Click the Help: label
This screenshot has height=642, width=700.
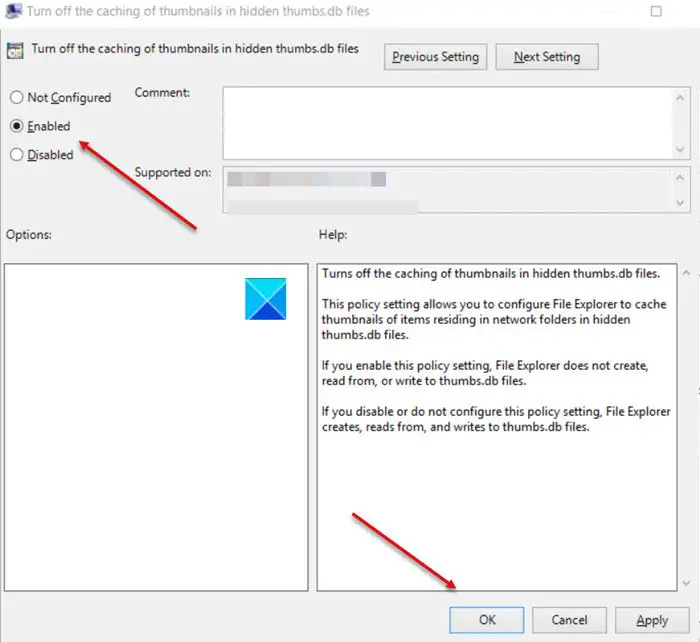pos(333,234)
